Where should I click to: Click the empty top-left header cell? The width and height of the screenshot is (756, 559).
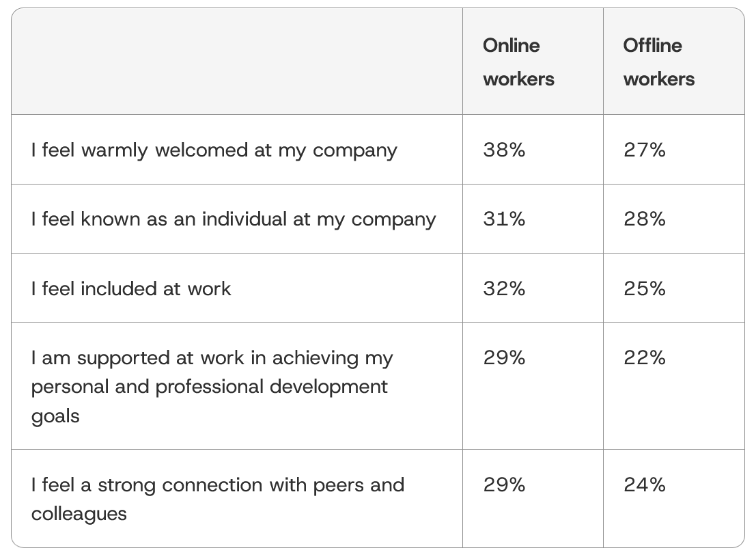(237, 62)
